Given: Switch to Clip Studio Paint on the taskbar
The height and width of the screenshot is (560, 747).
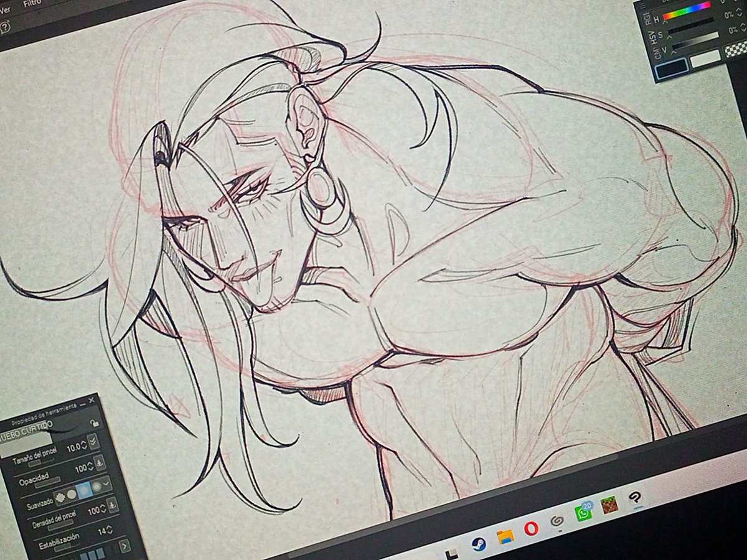Looking at the screenshot, I should click(x=634, y=498).
